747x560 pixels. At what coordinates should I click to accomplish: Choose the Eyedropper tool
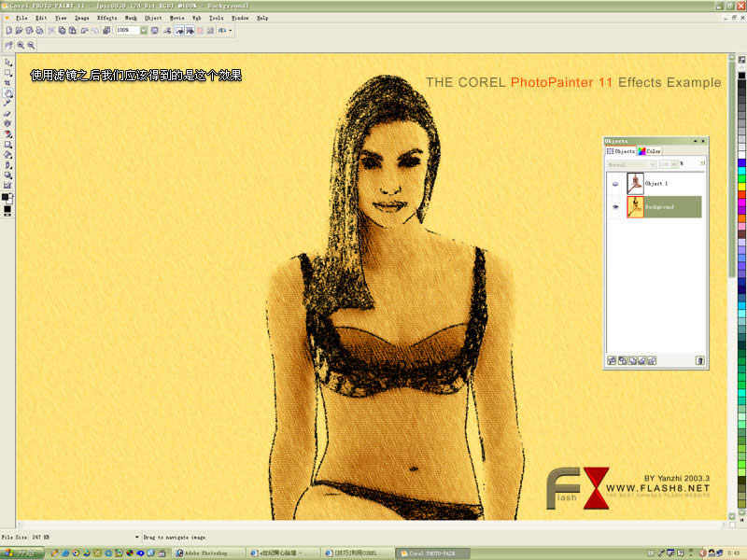click(x=7, y=104)
